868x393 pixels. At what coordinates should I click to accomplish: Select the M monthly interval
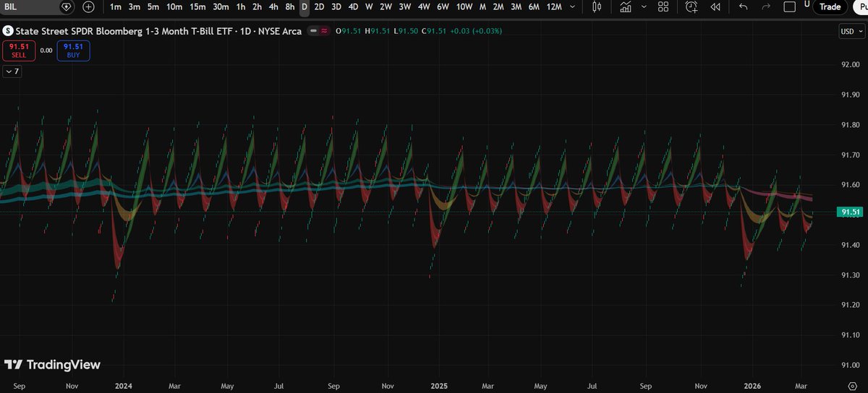click(482, 7)
